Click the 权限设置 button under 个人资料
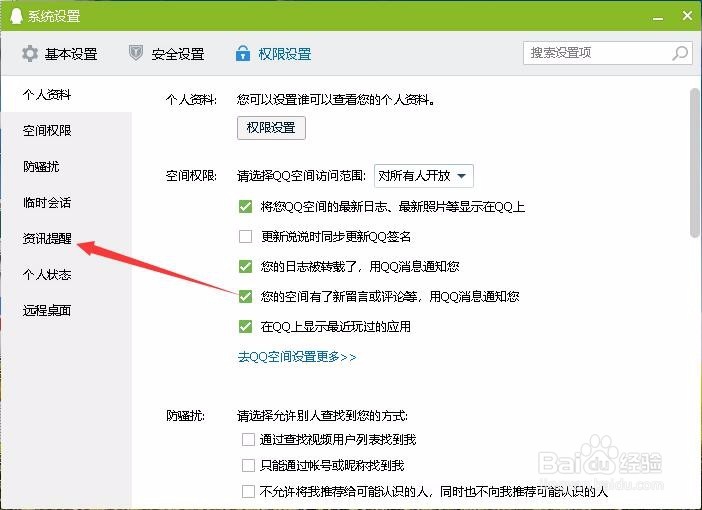Screen dimensions: 702x510 (x=271, y=128)
